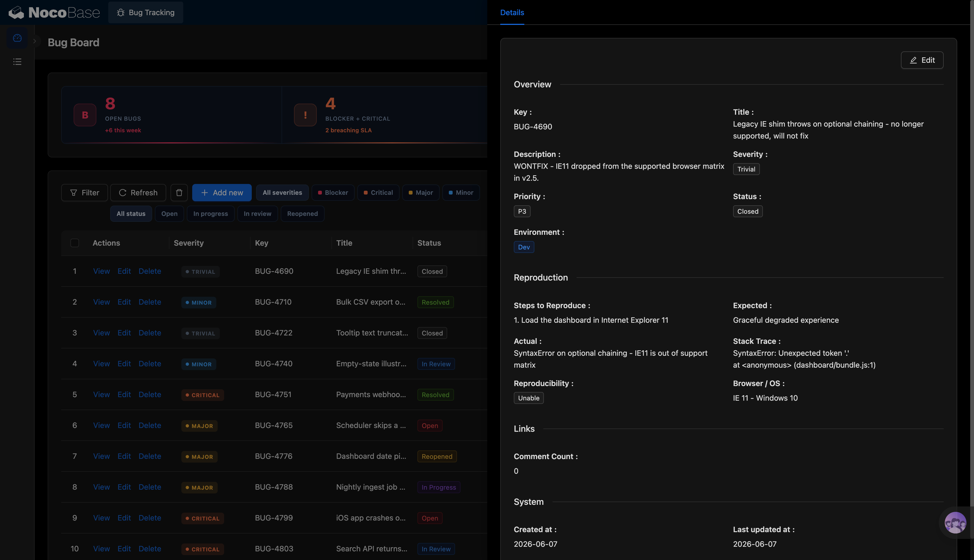
Task: Delete bug BUG-4799
Action: point(150,518)
